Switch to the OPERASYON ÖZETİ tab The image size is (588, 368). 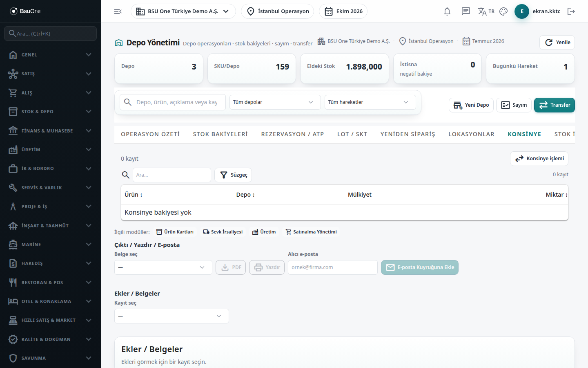[150, 134]
